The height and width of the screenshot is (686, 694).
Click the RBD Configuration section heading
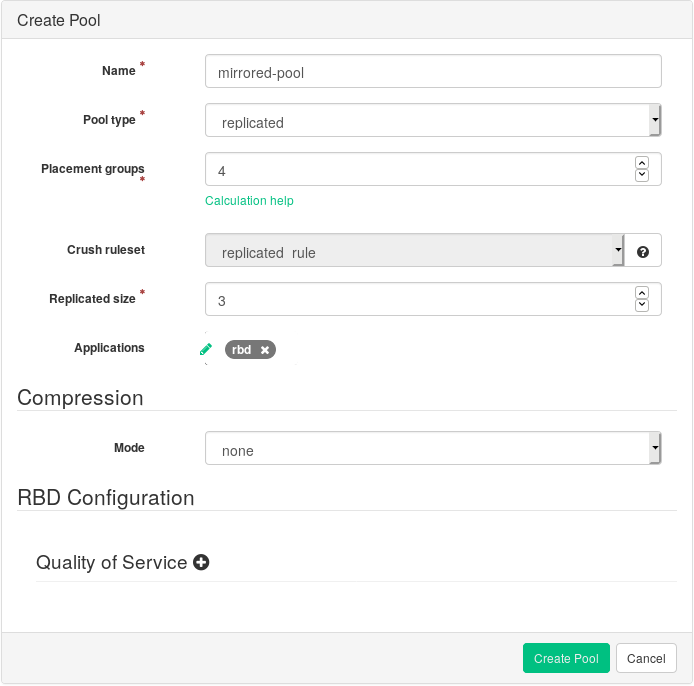[x=105, y=497]
